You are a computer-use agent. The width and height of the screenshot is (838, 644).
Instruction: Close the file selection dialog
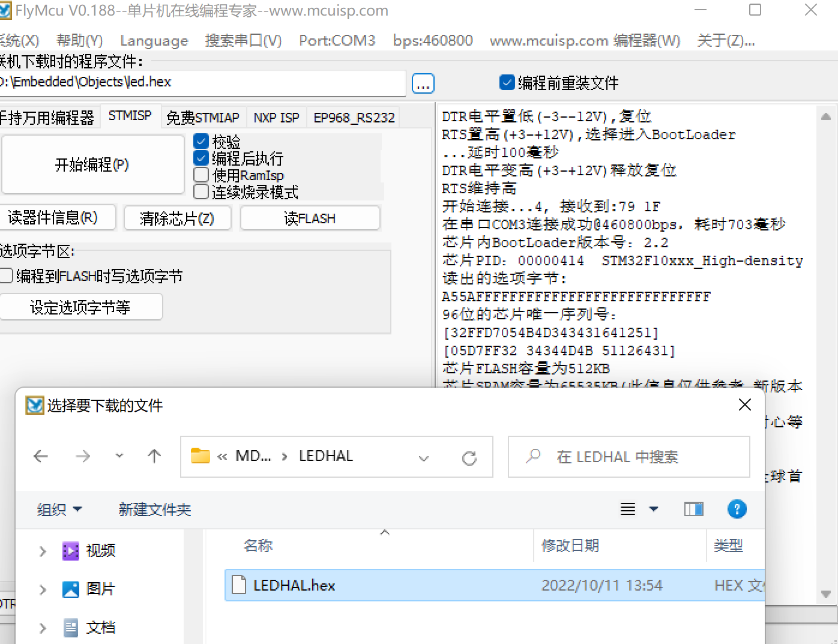click(x=745, y=405)
